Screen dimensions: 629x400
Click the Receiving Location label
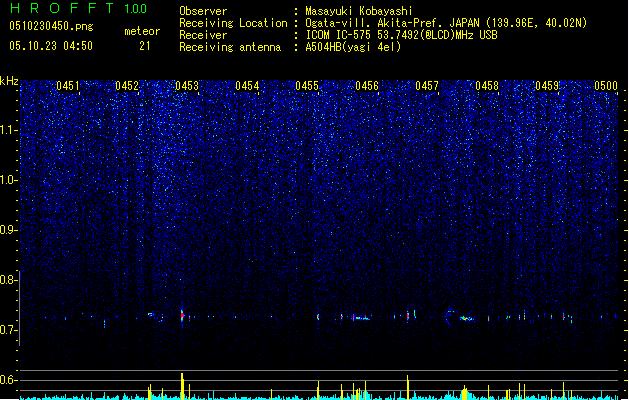(233, 23)
